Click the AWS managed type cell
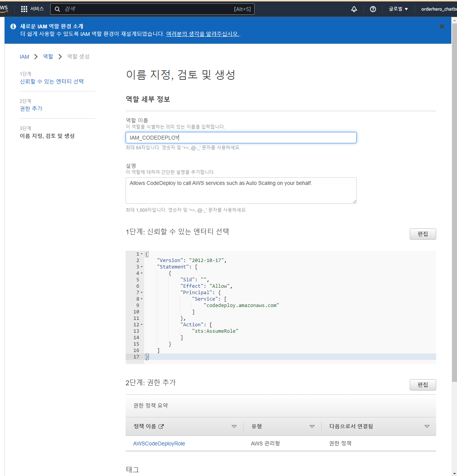This screenshot has width=457, height=476. pos(265,443)
